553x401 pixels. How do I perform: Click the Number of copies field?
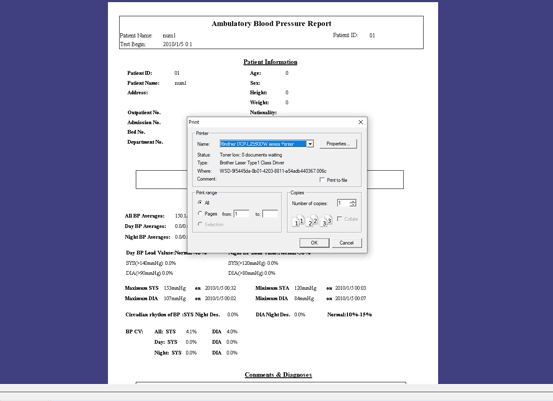tap(343, 203)
